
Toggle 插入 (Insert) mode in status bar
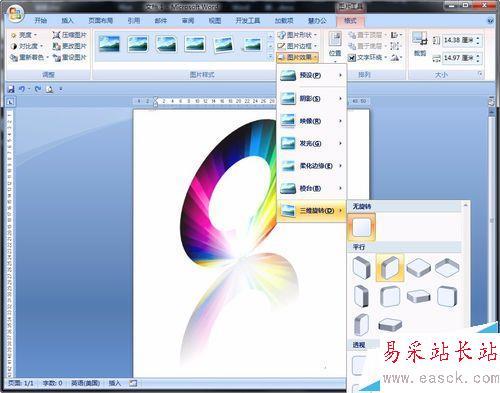tap(115, 383)
